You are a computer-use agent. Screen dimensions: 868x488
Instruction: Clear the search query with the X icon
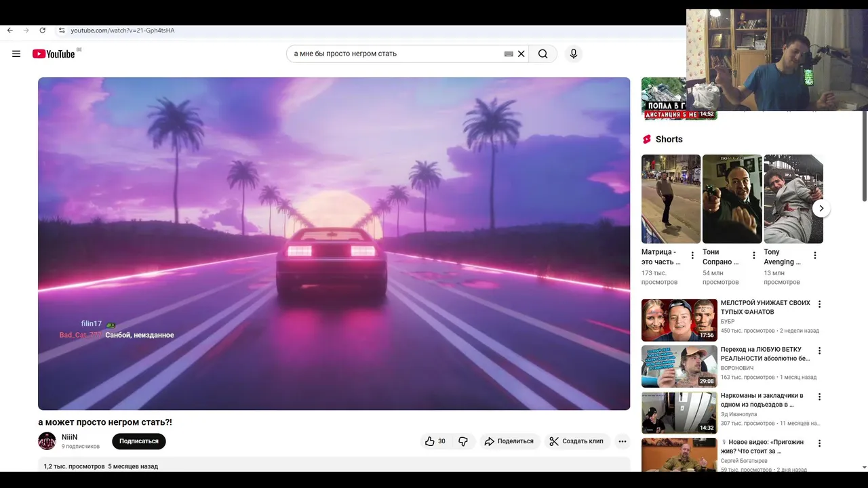tap(521, 54)
